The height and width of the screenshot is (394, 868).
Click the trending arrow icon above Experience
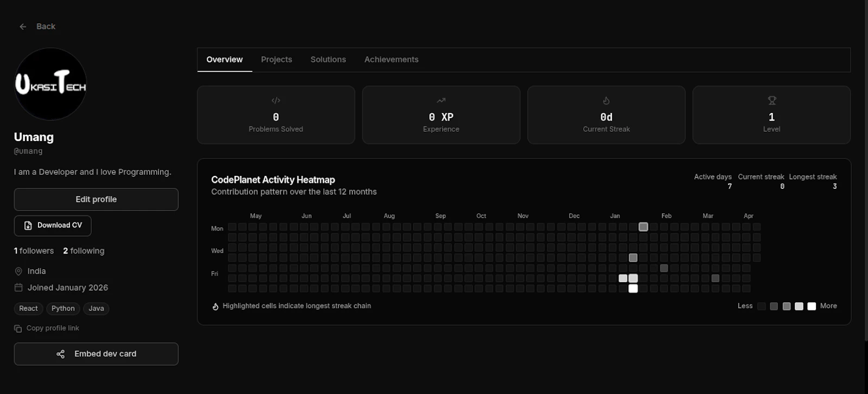[441, 100]
